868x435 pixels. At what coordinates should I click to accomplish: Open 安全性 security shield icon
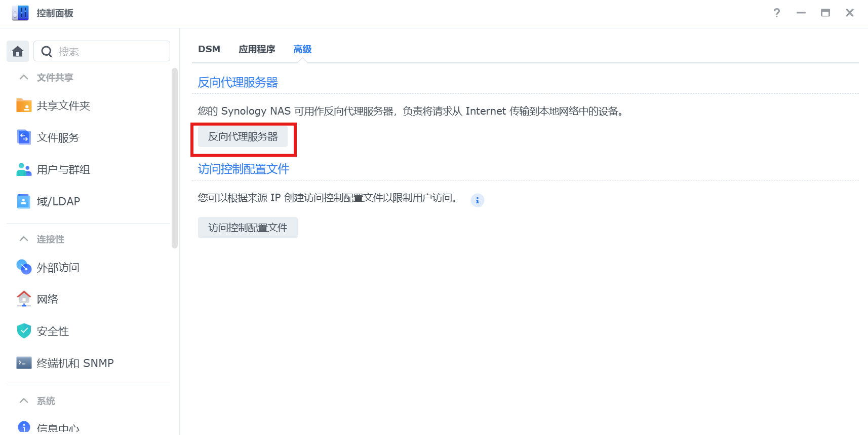[24, 331]
